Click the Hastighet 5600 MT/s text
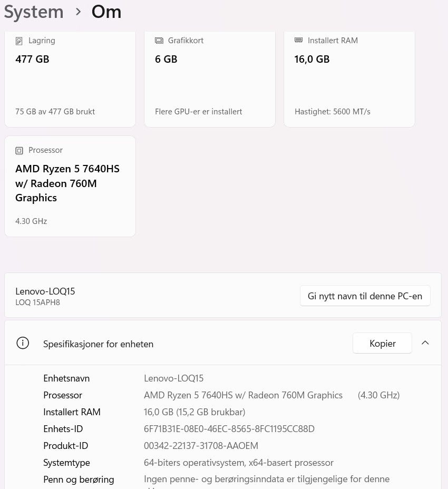Image resolution: width=448 pixels, height=489 pixels. coord(333,112)
